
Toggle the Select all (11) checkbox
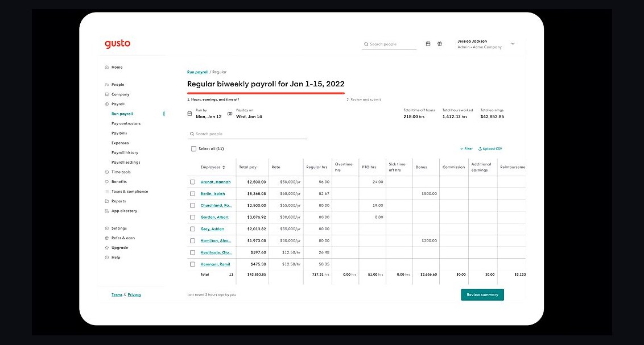pyautogui.click(x=193, y=149)
